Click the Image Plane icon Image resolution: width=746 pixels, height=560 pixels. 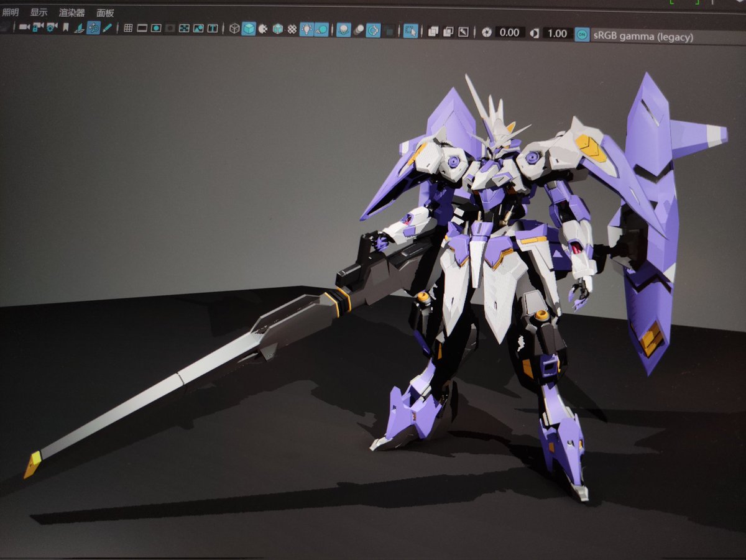[80, 28]
